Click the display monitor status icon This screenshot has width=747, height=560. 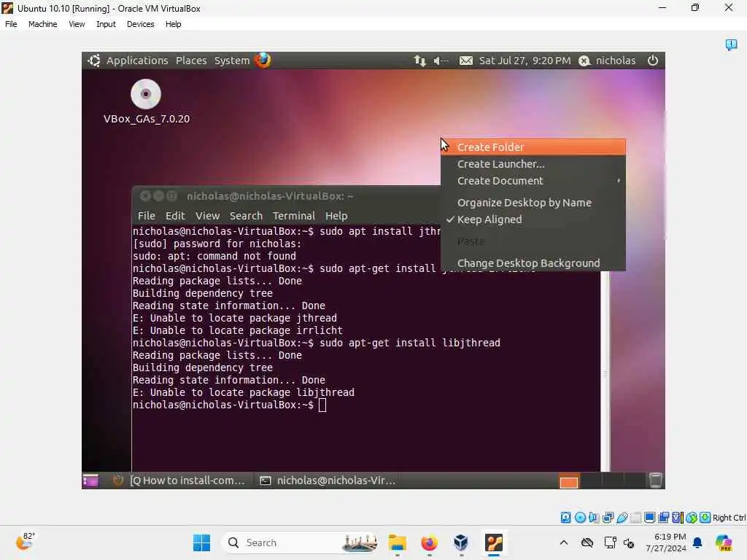(649, 517)
